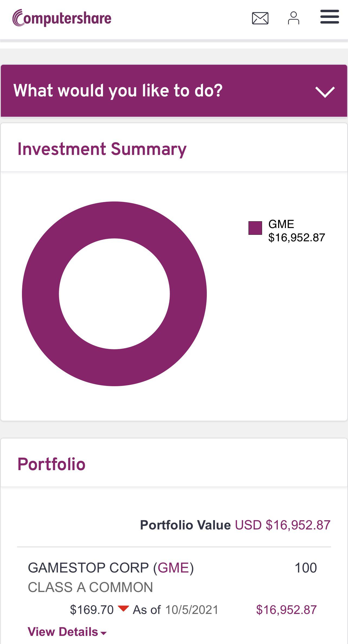Click the caret next to View Details
Screen dimensions: 348x644
(104, 633)
